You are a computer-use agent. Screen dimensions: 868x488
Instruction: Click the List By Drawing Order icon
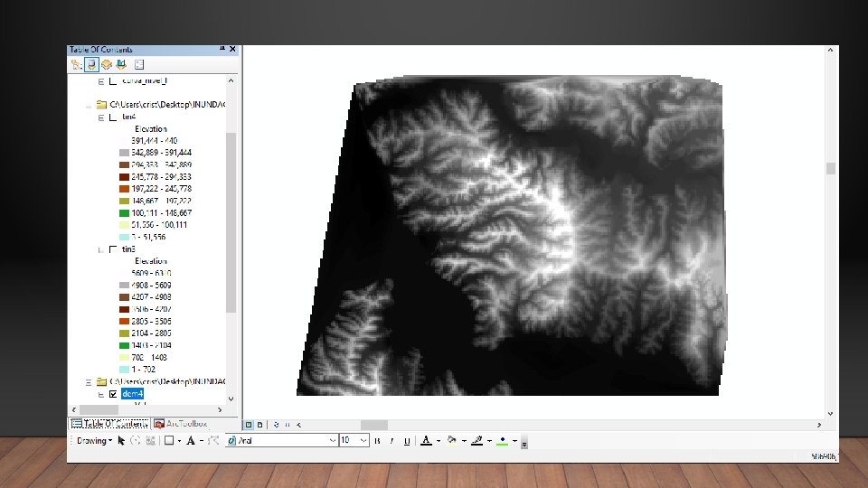tap(77, 64)
